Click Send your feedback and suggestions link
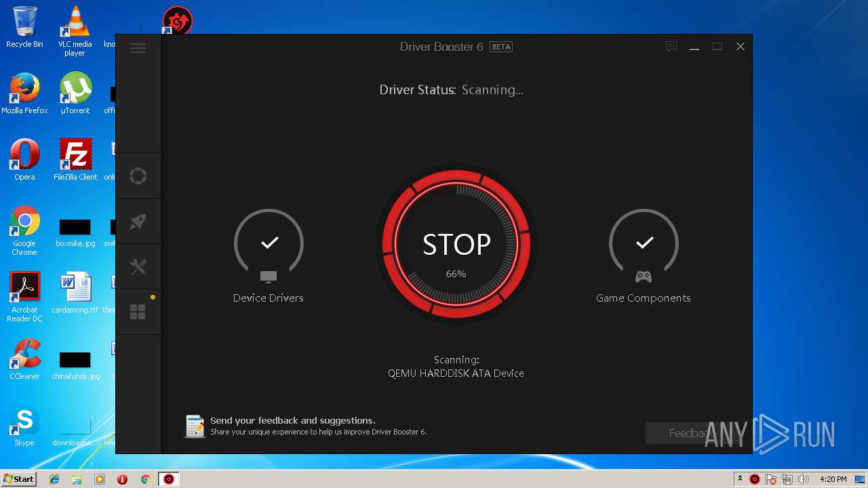 (293, 420)
